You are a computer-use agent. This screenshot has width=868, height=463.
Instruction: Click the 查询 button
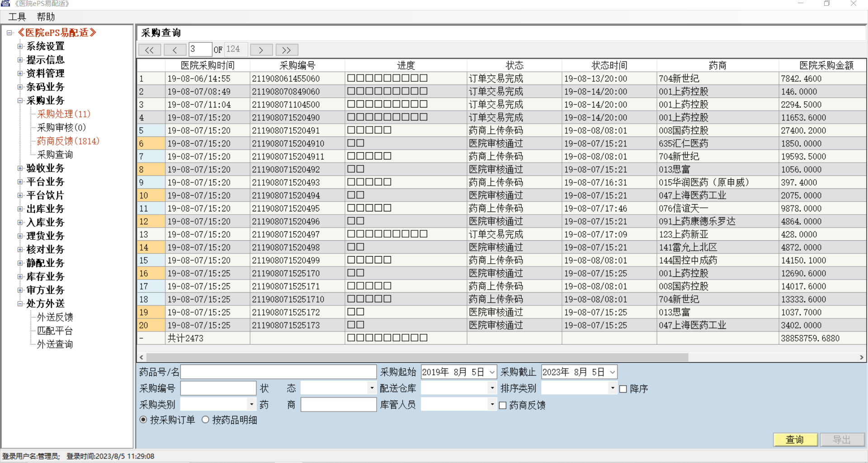(x=795, y=440)
